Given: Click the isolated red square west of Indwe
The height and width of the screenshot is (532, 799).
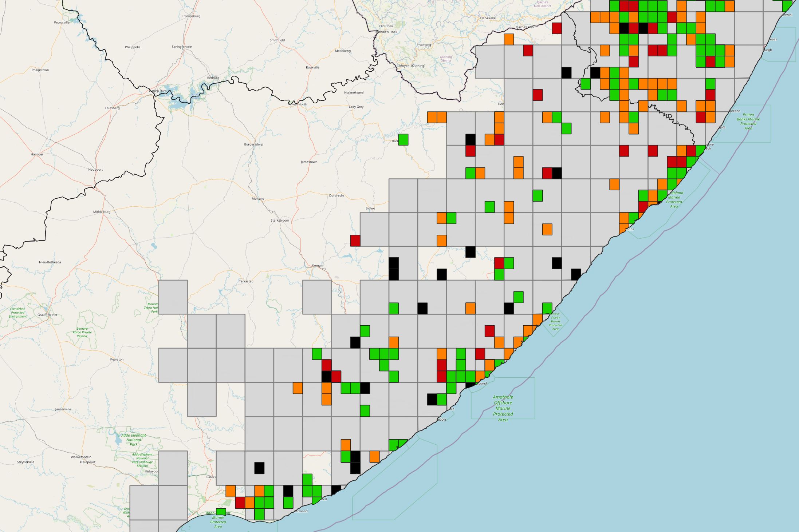Looking at the screenshot, I should point(355,241).
